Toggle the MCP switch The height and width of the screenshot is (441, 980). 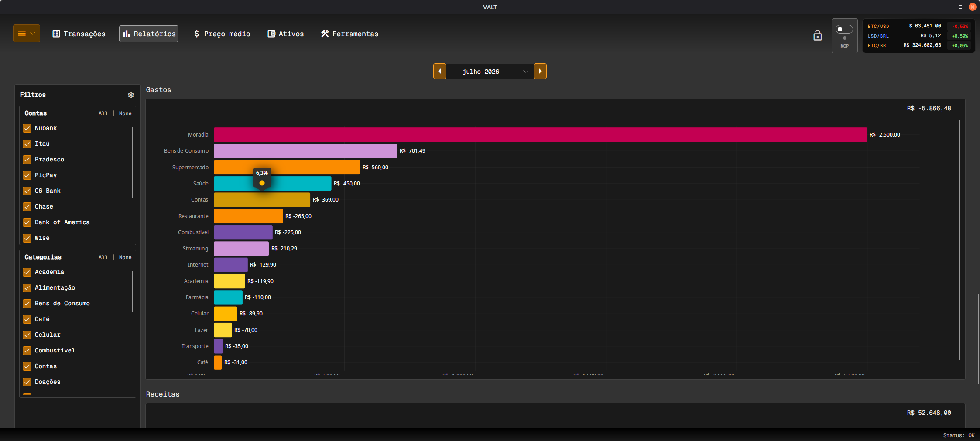[844, 29]
